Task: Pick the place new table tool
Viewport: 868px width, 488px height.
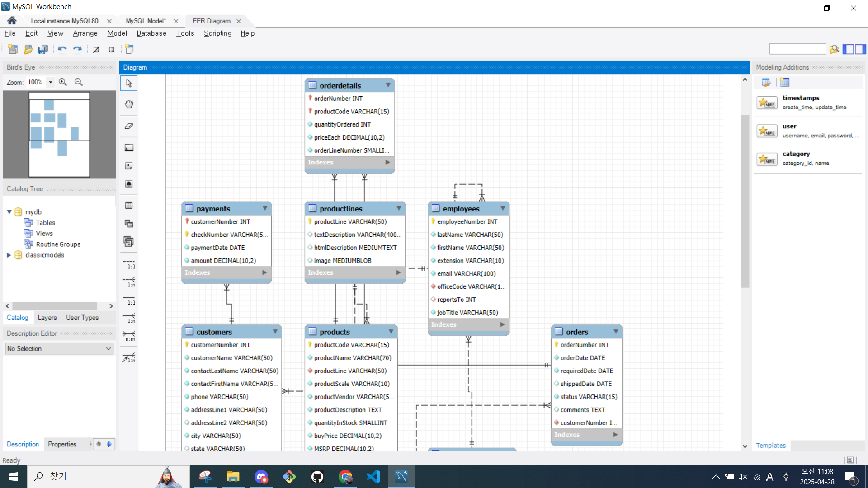Action: pyautogui.click(x=129, y=206)
